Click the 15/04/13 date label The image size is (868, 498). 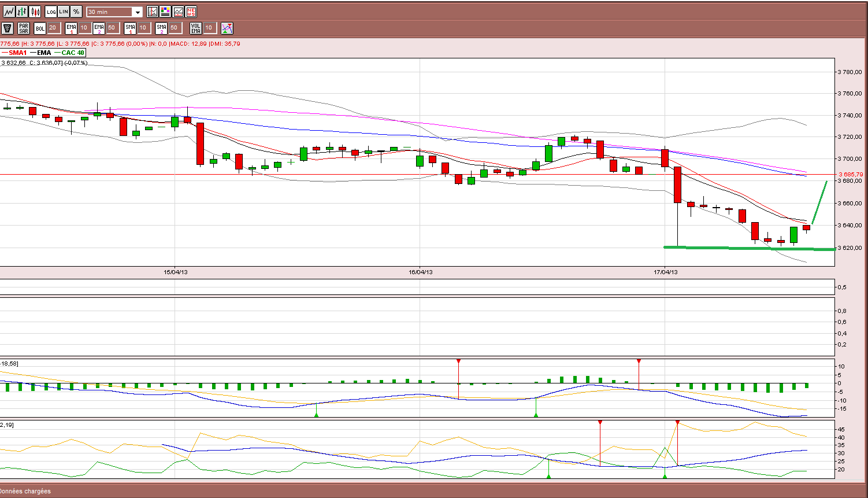[x=176, y=272]
